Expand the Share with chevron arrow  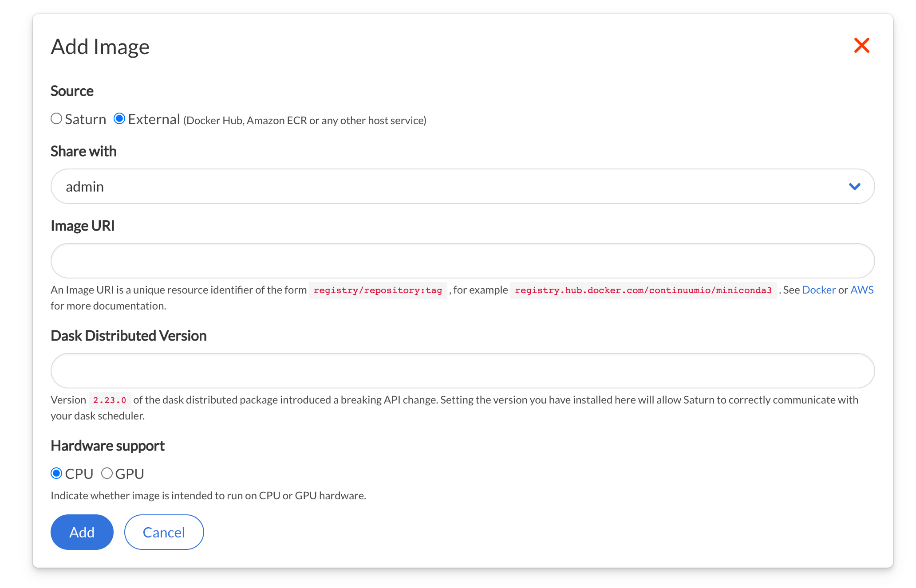(x=854, y=187)
